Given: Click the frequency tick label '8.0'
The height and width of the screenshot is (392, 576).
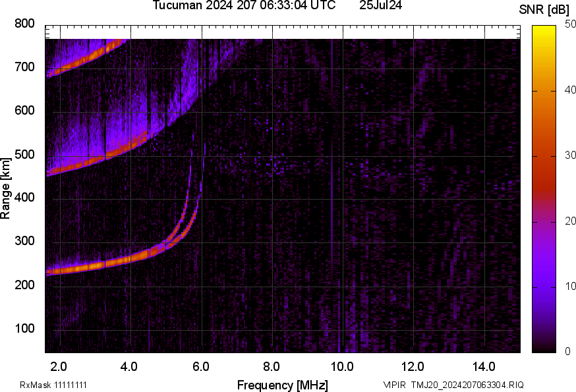Looking at the screenshot, I should tap(271, 367).
